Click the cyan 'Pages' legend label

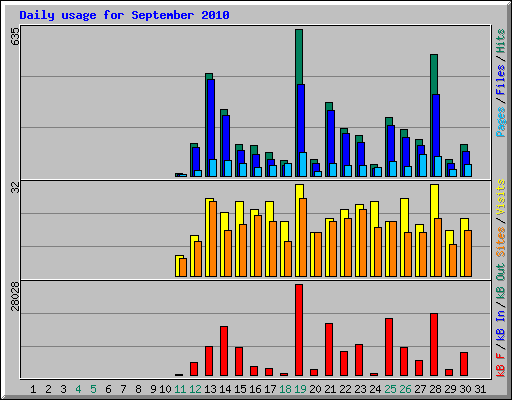click(501, 122)
